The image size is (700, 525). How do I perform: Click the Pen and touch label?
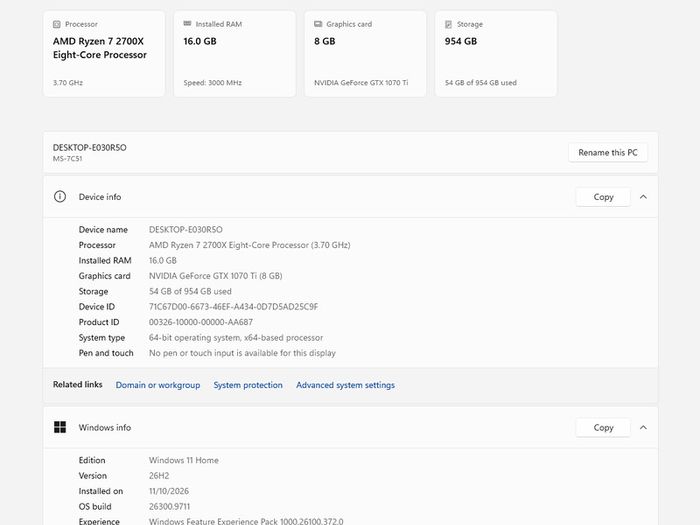coord(106,353)
